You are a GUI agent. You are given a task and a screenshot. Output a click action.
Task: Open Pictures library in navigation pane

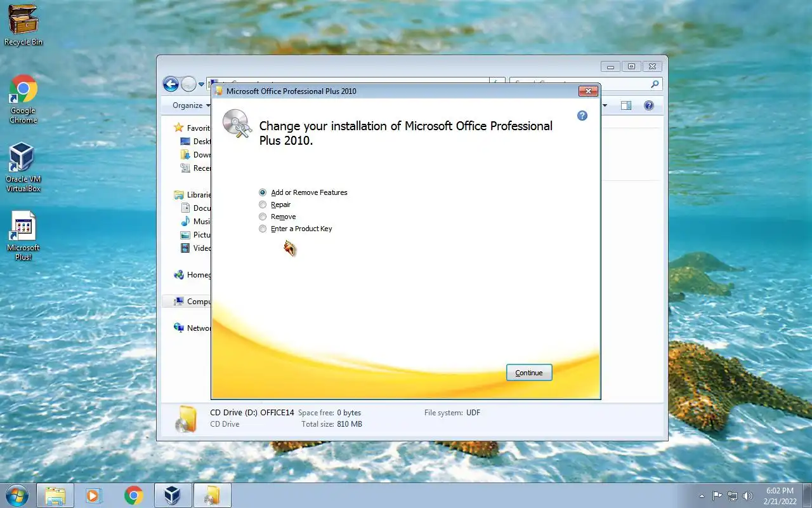point(195,235)
